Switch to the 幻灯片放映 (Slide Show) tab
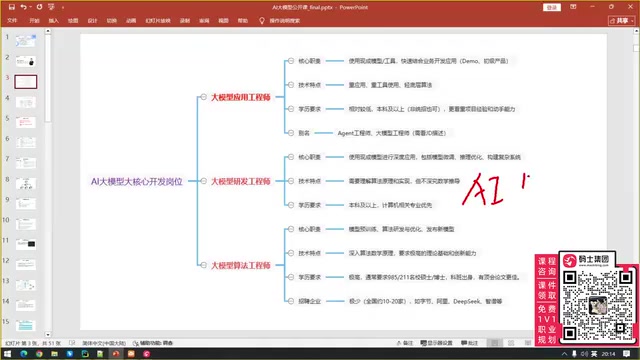 pyautogui.click(x=158, y=20)
